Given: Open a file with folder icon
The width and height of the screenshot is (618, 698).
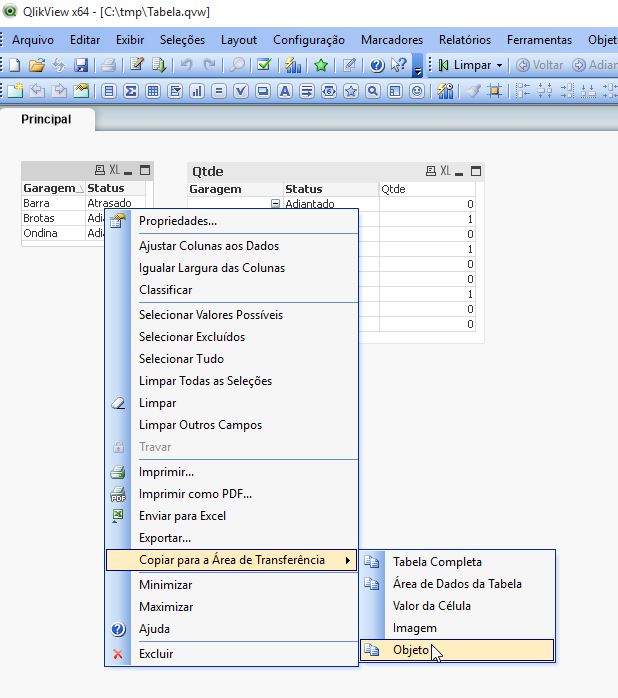Looking at the screenshot, I should (x=37, y=65).
